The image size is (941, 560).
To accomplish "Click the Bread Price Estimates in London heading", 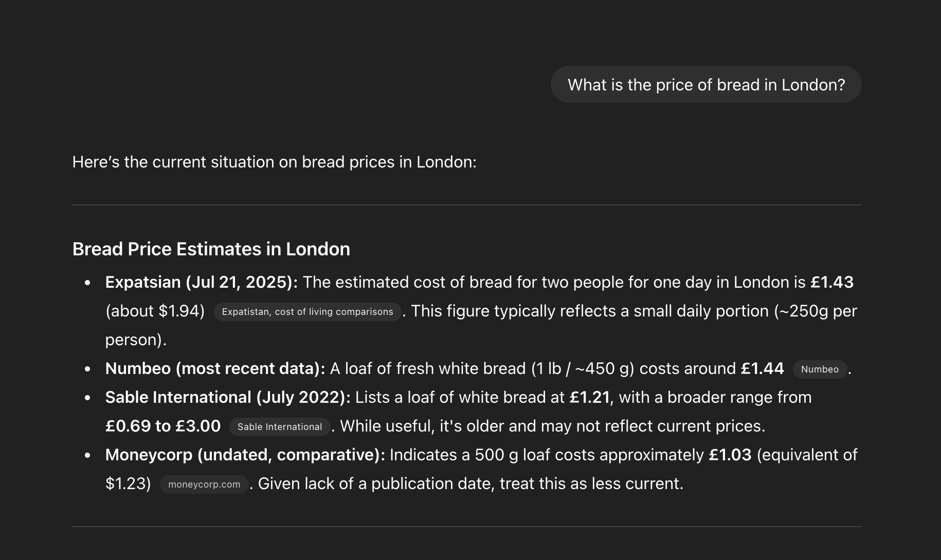I will click(x=211, y=249).
